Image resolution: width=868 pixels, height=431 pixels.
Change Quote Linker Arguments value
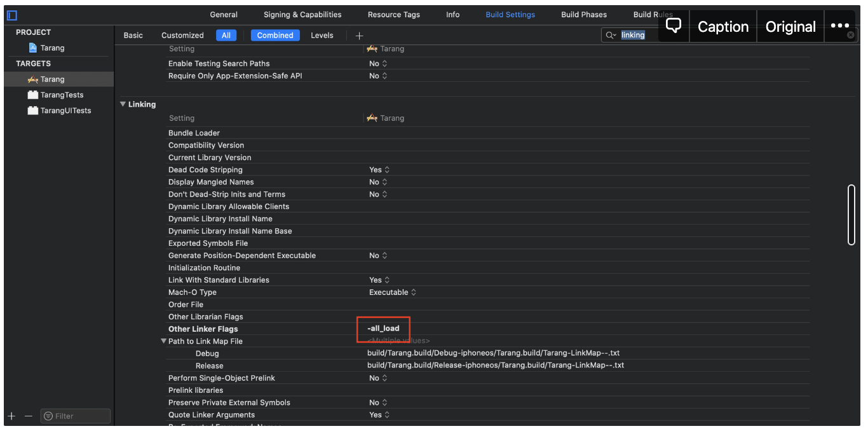click(379, 414)
